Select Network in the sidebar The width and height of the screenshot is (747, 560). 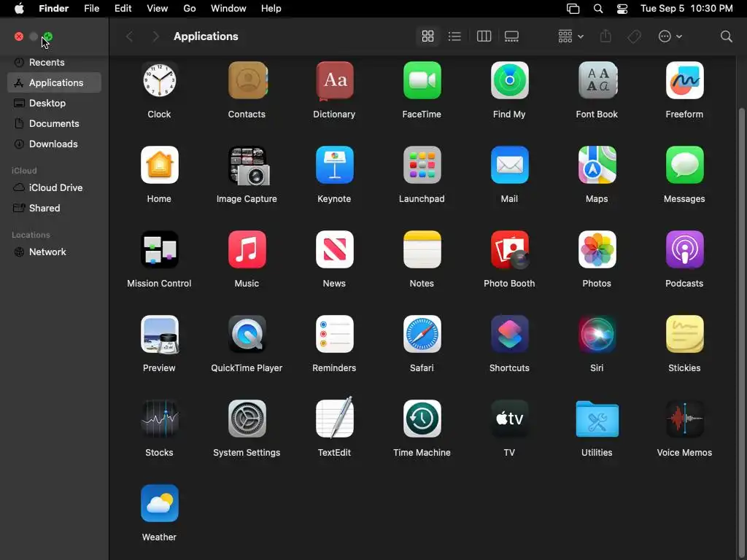coord(54,252)
